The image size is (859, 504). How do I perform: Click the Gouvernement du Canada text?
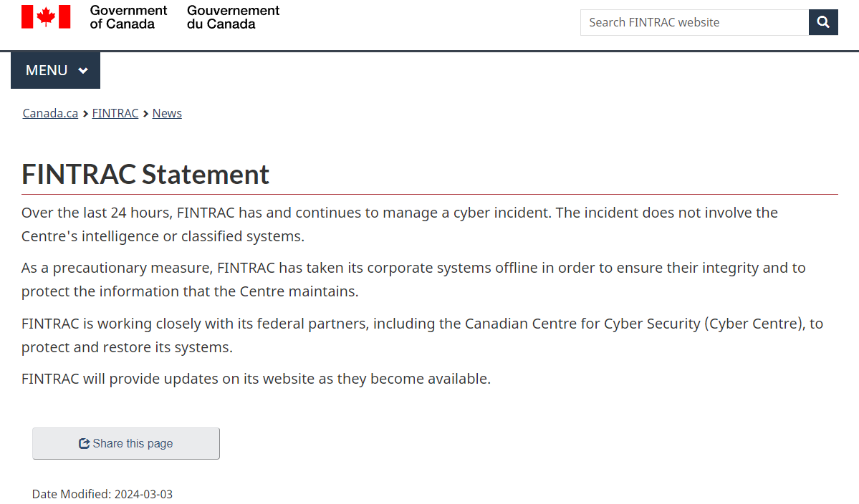[233, 17]
